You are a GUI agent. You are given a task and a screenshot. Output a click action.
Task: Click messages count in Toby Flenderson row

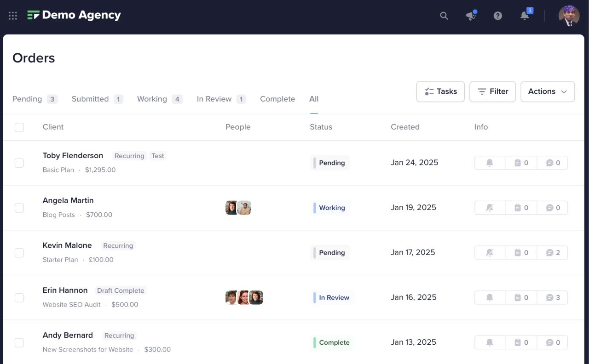coord(553,163)
